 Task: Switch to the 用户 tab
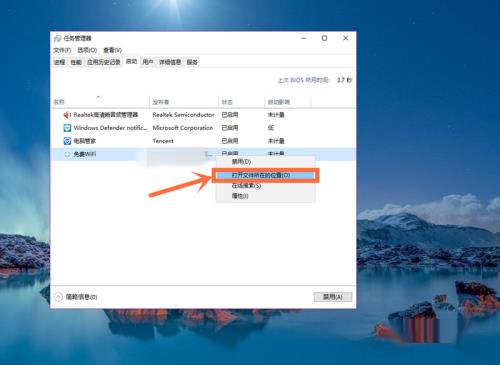click(x=148, y=62)
